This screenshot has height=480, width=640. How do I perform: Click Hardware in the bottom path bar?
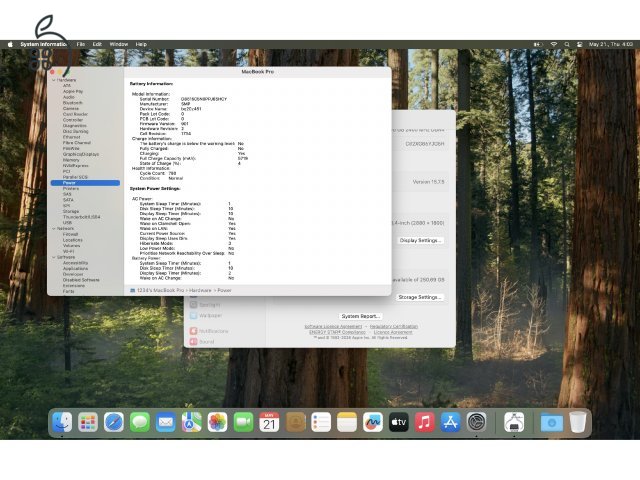(200, 291)
